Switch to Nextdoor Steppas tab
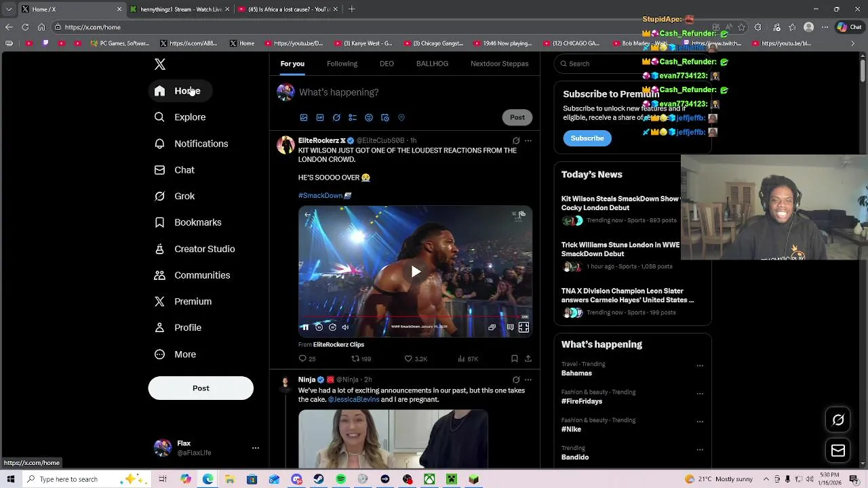868x488 pixels. click(x=499, y=64)
